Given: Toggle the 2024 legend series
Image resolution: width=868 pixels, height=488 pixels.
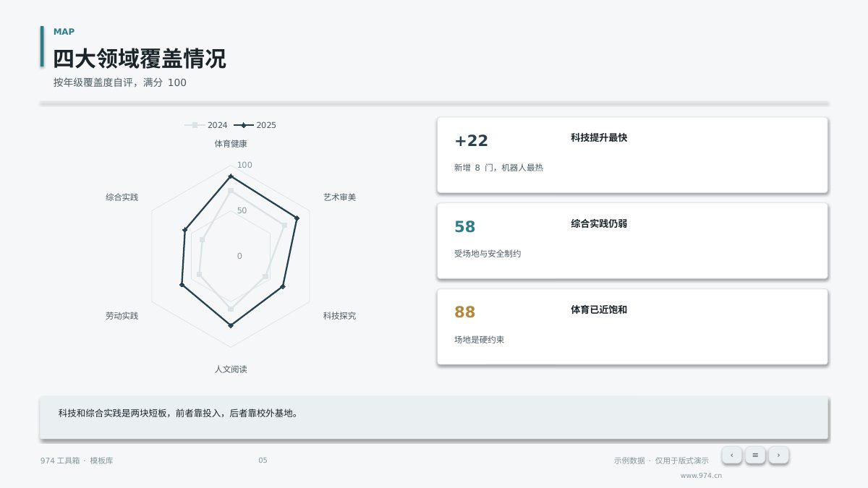Looking at the screenshot, I should (x=206, y=125).
